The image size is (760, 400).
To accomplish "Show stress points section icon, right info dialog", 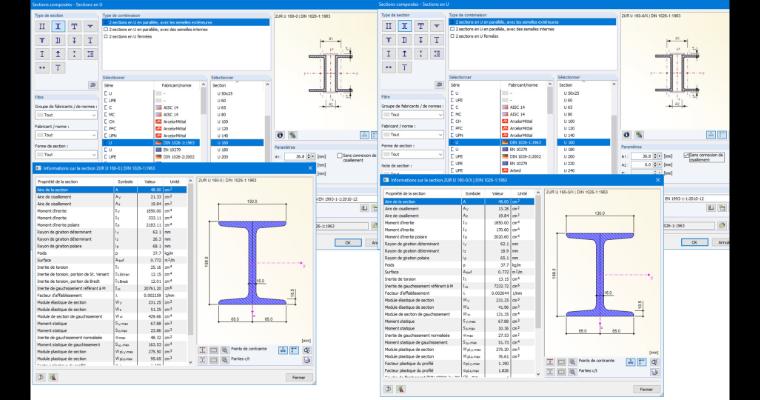I will click(550, 362).
